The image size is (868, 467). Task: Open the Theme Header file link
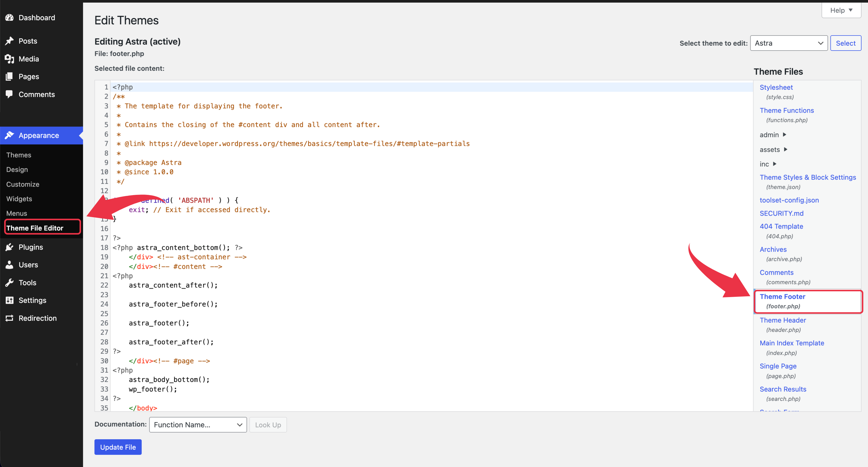[782, 320]
